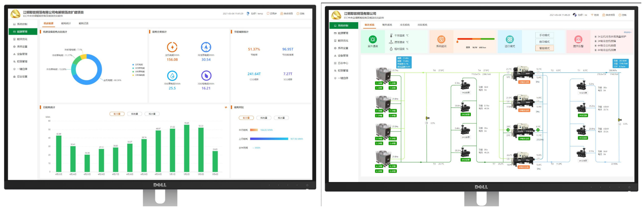Click the EER efficiency color bar

(x=476, y=39)
